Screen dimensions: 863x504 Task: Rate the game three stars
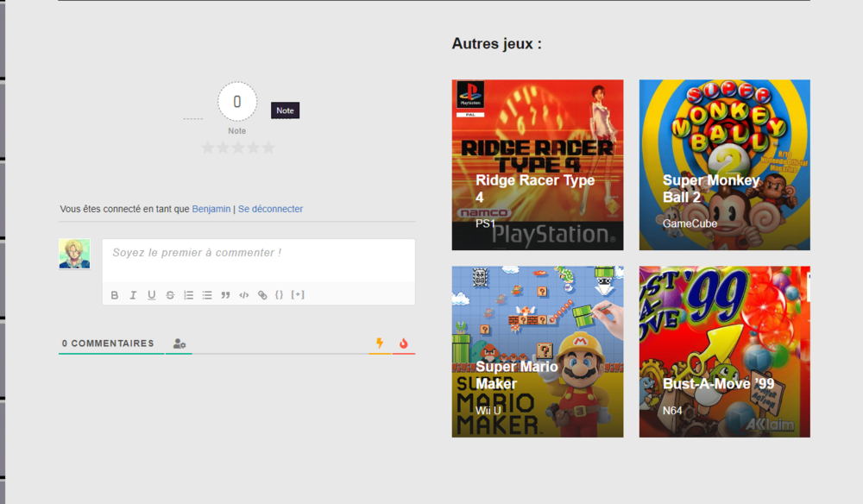click(x=238, y=148)
